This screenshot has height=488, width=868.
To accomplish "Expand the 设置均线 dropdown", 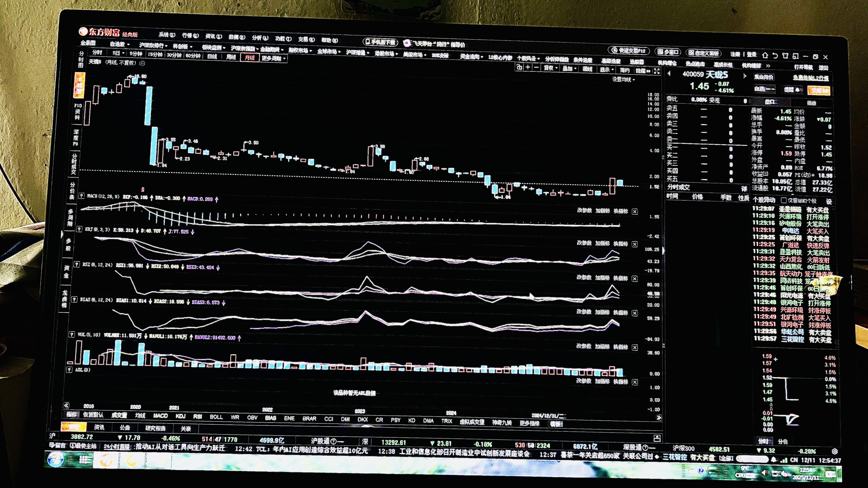I will click(623, 79).
